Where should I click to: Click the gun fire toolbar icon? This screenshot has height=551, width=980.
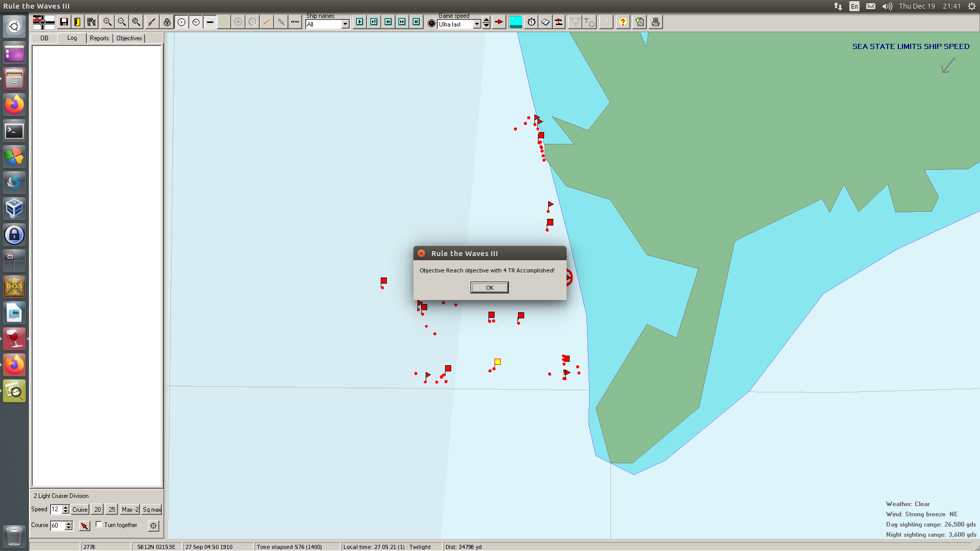152,22
